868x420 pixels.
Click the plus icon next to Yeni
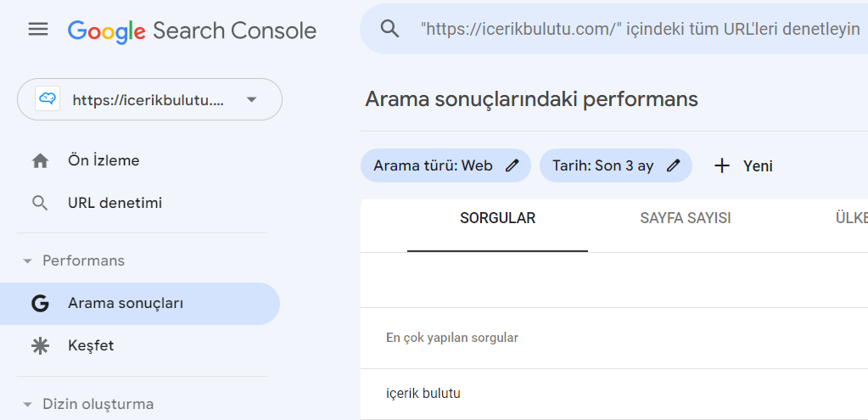coord(722,165)
